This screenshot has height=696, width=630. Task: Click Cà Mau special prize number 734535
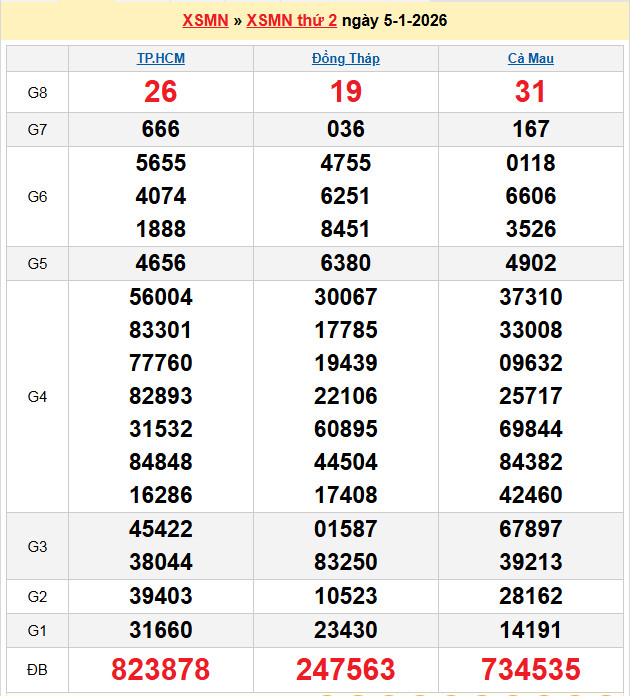click(530, 669)
